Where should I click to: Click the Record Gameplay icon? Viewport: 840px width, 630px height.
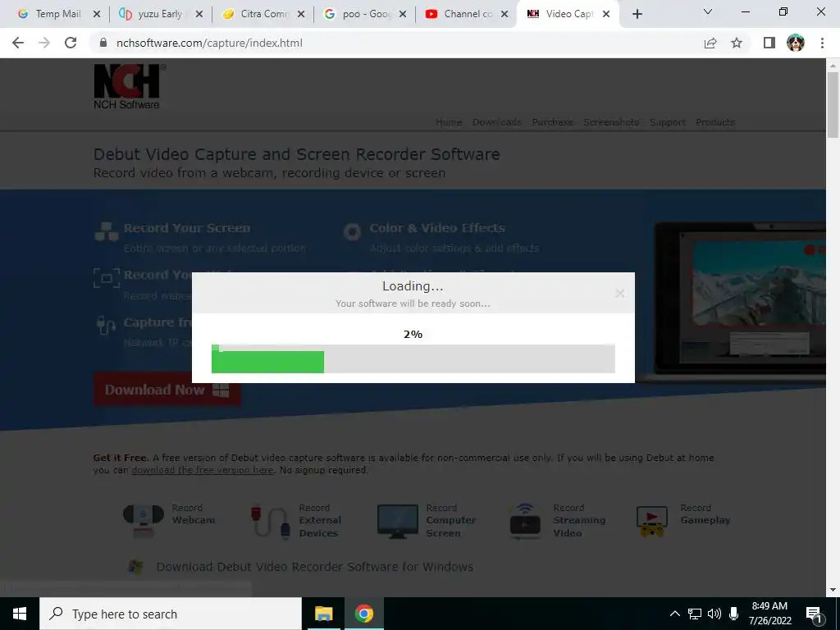652,521
